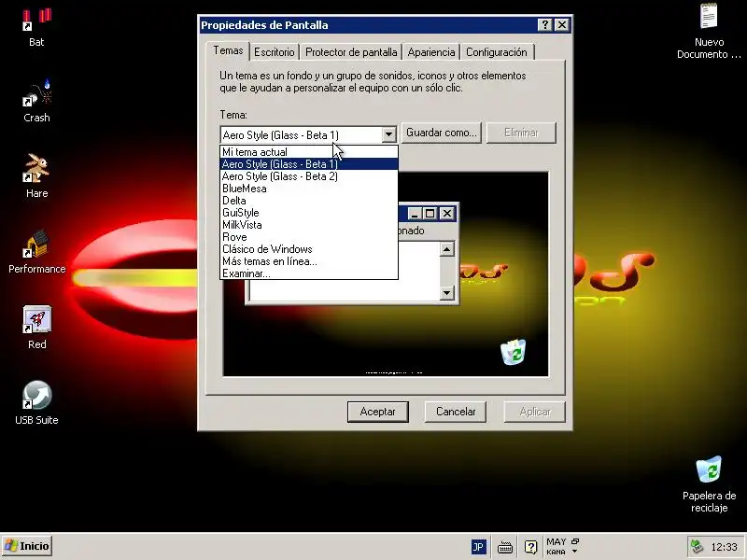Choose Aero Style (Glass - Beta 2) theme
The height and width of the screenshot is (560, 747).
pos(309,176)
